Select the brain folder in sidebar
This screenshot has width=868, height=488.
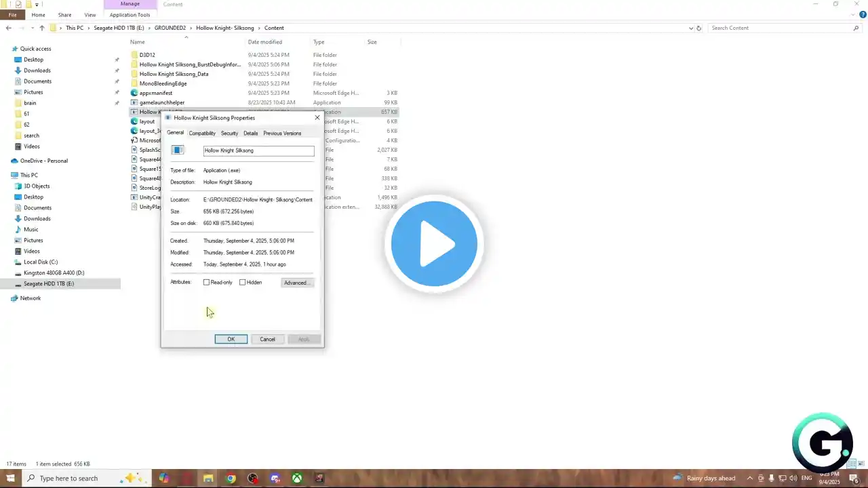pyautogui.click(x=30, y=103)
